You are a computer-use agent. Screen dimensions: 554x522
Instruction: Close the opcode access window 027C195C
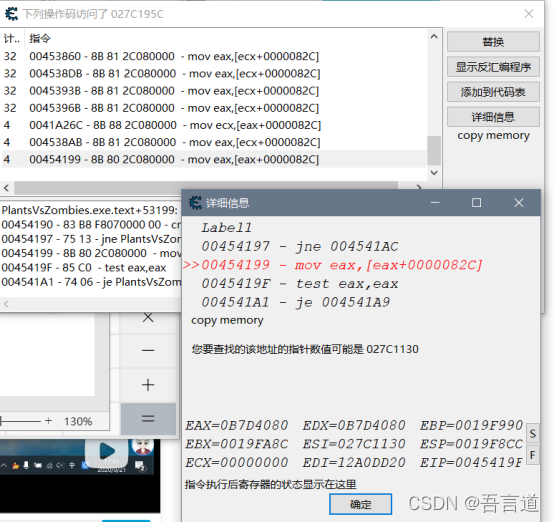coord(529,14)
